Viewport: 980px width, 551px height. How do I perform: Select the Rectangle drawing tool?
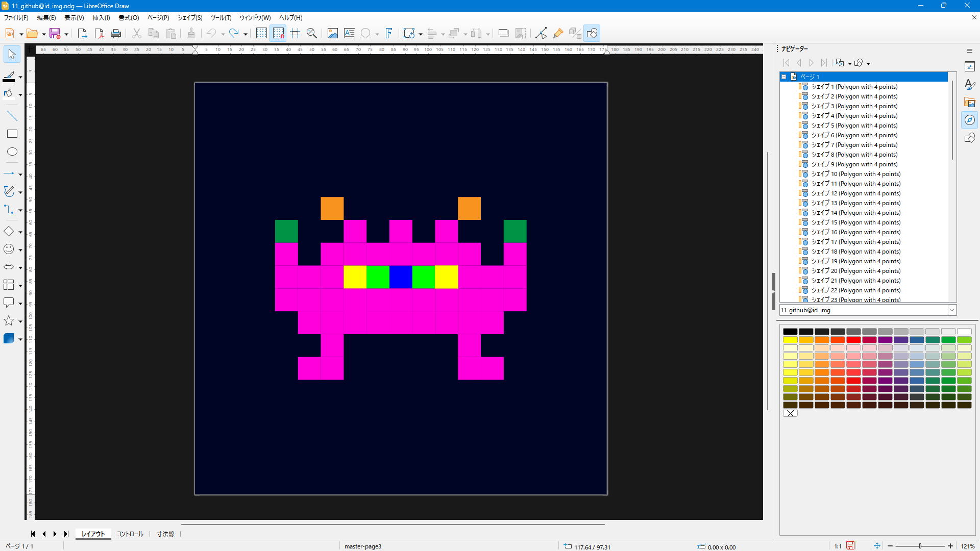[12, 134]
